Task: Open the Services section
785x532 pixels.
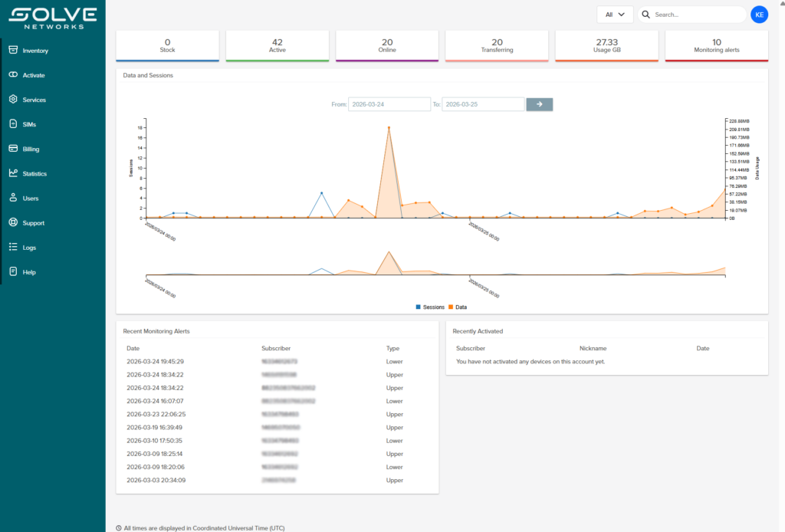Action: pyautogui.click(x=34, y=100)
